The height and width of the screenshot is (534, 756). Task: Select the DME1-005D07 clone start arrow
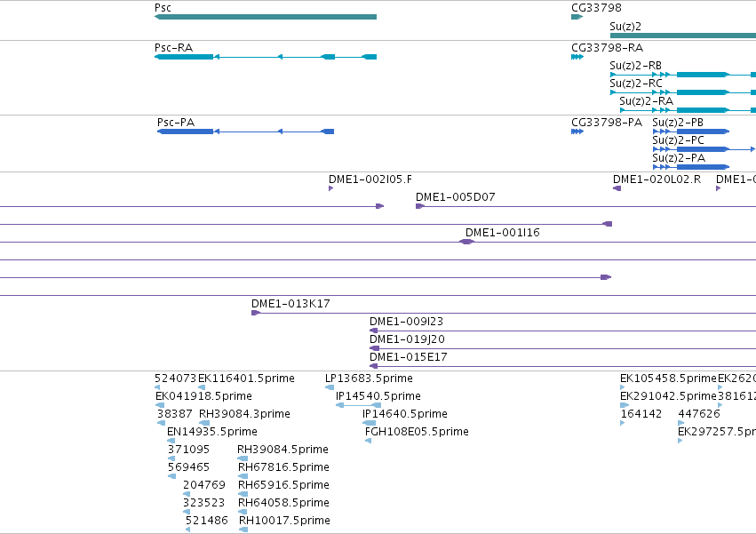[420, 206]
